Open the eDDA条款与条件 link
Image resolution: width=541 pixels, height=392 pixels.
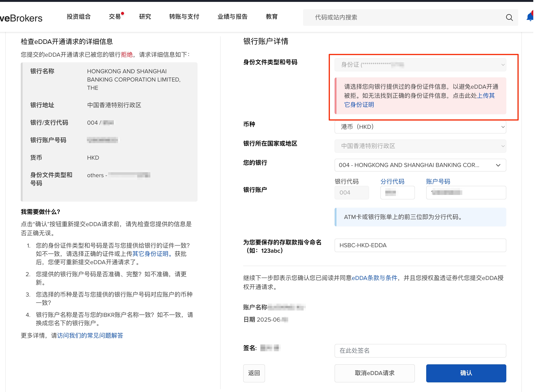click(x=374, y=278)
